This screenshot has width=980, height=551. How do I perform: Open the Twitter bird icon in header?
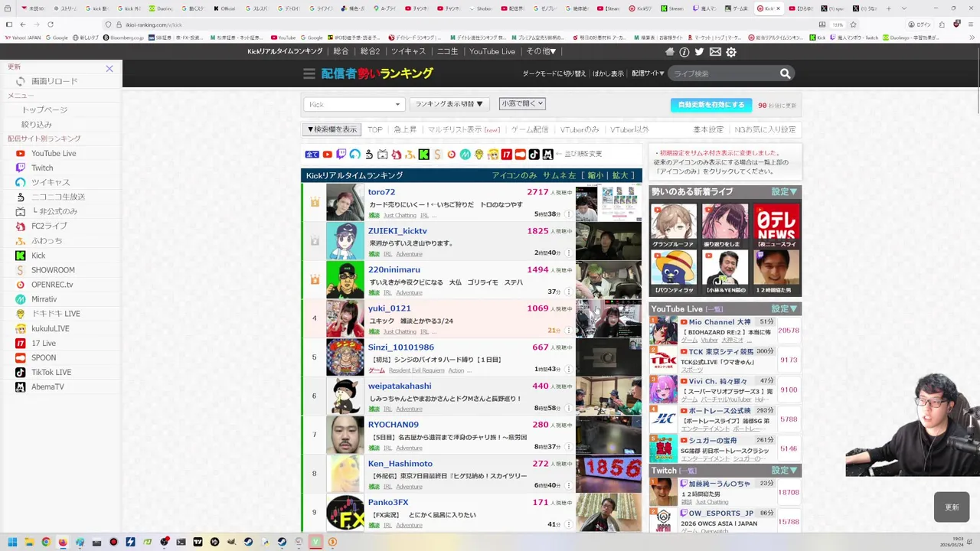(x=699, y=52)
